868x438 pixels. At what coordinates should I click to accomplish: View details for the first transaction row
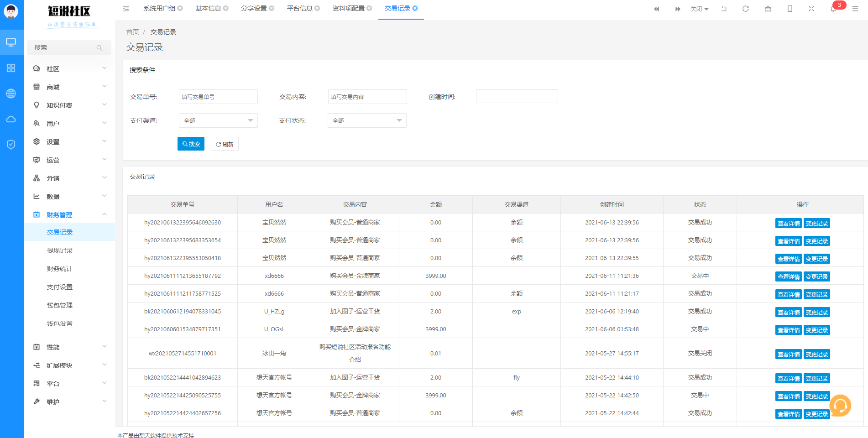click(x=788, y=223)
